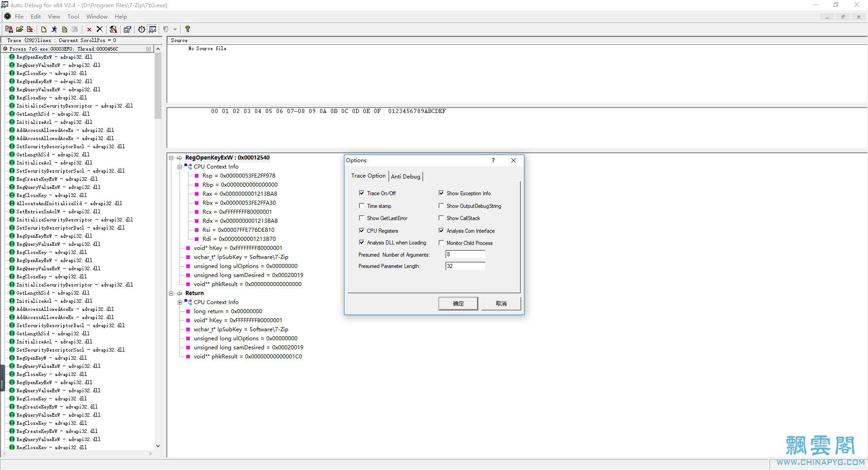Enable Show CallStack checkbox
The height and width of the screenshot is (470, 868).
click(x=441, y=218)
